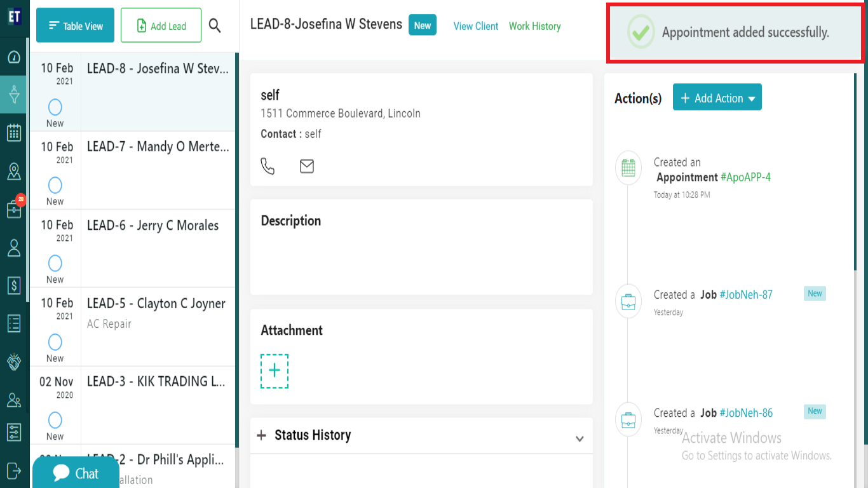Click the New status badge in header
This screenshot has height=488, width=868.
click(423, 25)
